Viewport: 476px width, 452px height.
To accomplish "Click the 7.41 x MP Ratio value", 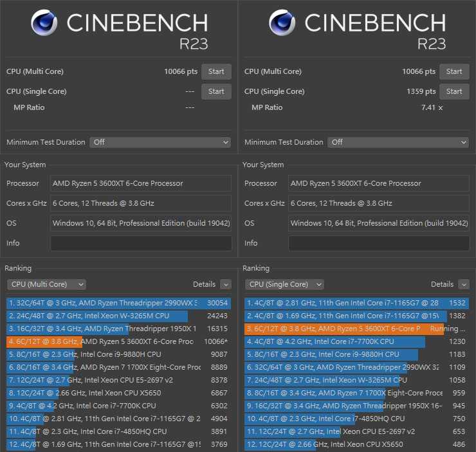I will coord(432,107).
